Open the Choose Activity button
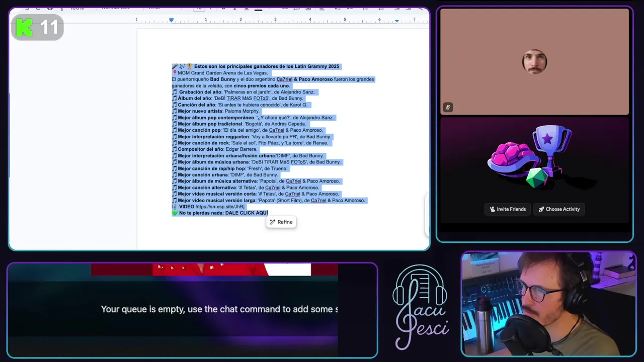 point(559,209)
